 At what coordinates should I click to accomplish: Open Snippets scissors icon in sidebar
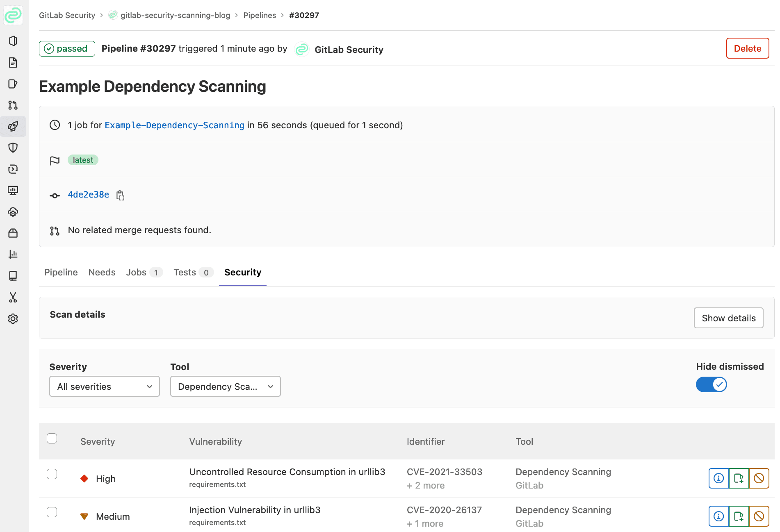pos(13,297)
